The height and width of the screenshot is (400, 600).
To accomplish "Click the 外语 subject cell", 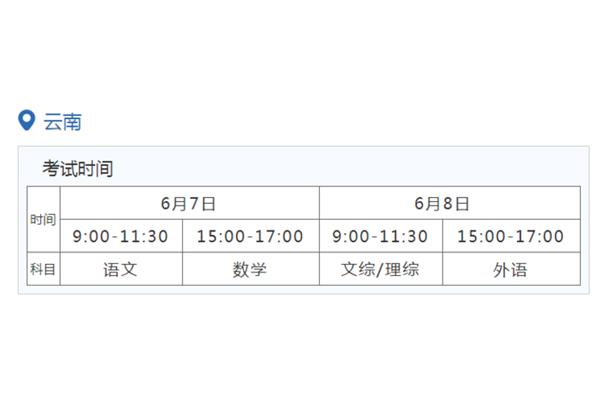I will point(511,269).
